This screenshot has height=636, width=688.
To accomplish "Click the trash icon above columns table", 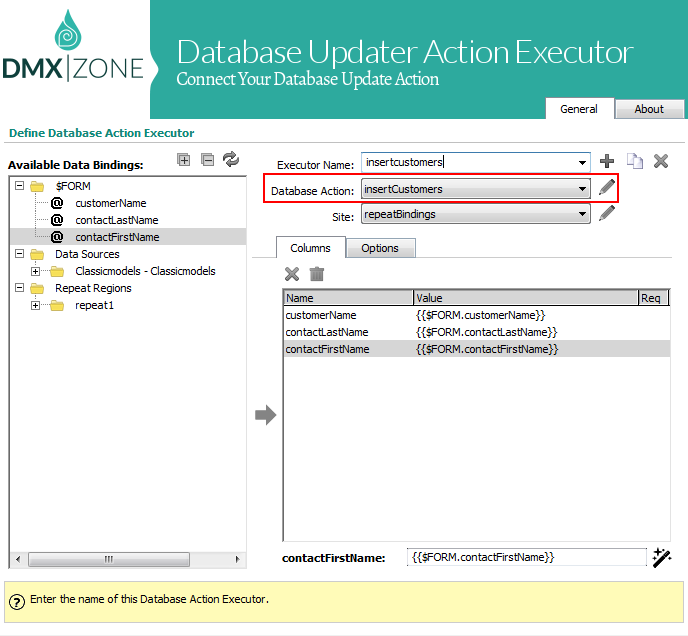I will 317,274.
